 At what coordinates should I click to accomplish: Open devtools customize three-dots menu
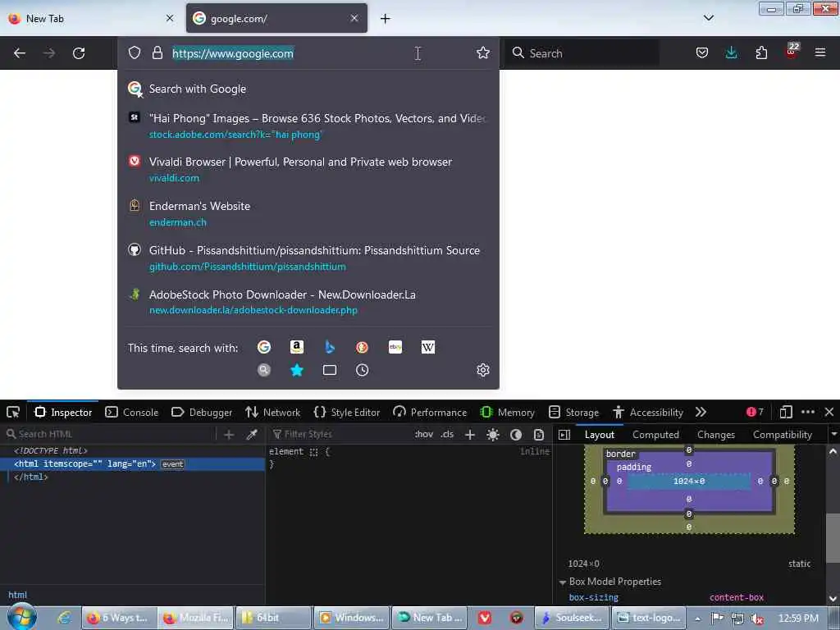click(808, 412)
